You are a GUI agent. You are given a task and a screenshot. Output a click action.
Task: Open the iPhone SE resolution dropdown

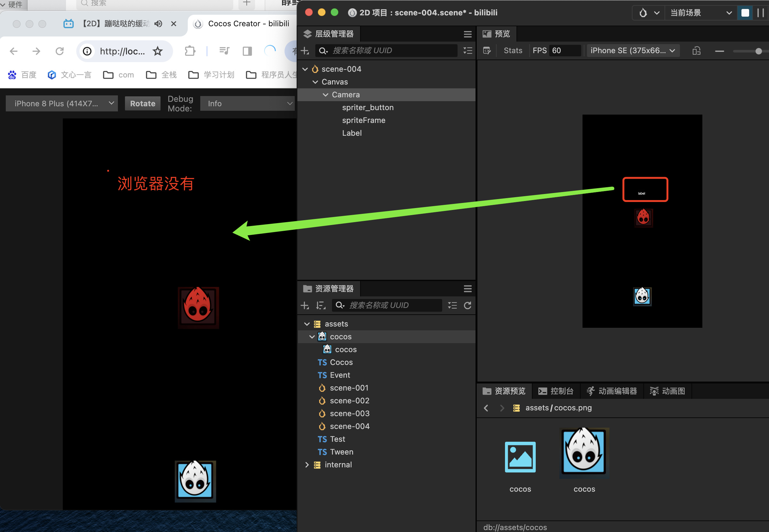click(x=633, y=51)
